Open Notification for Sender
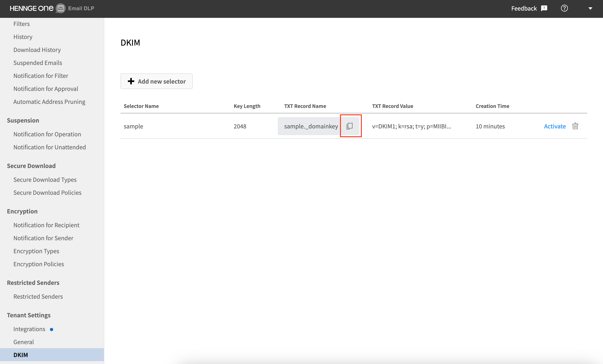The width and height of the screenshot is (603, 364). click(x=43, y=238)
